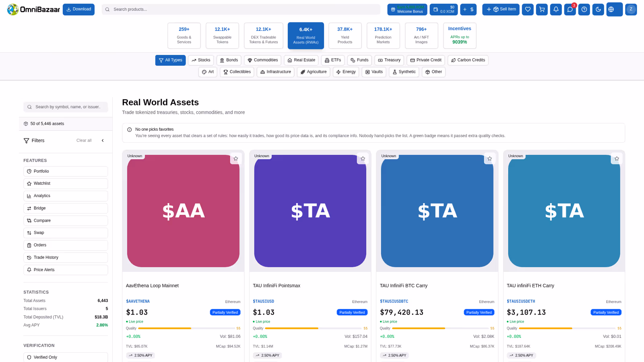Open the shopping cart
Image resolution: width=644 pixels, height=362 pixels.
[x=542, y=9]
